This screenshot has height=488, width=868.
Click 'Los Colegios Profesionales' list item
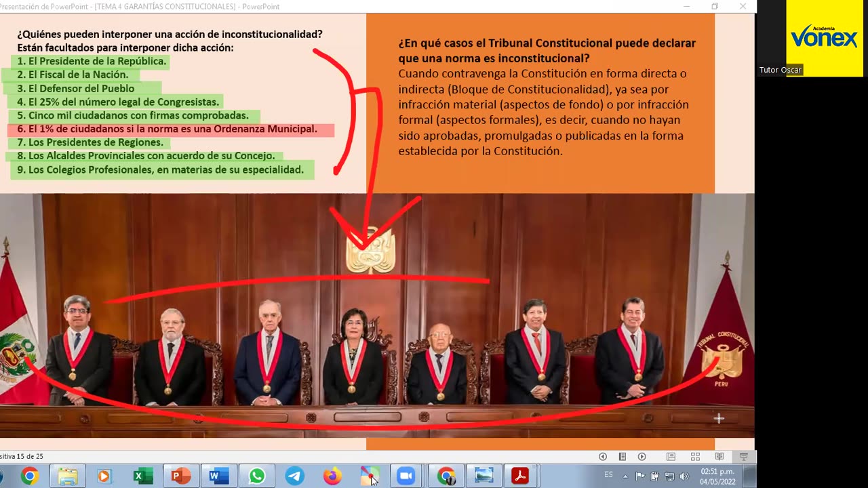(x=161, y=169)
